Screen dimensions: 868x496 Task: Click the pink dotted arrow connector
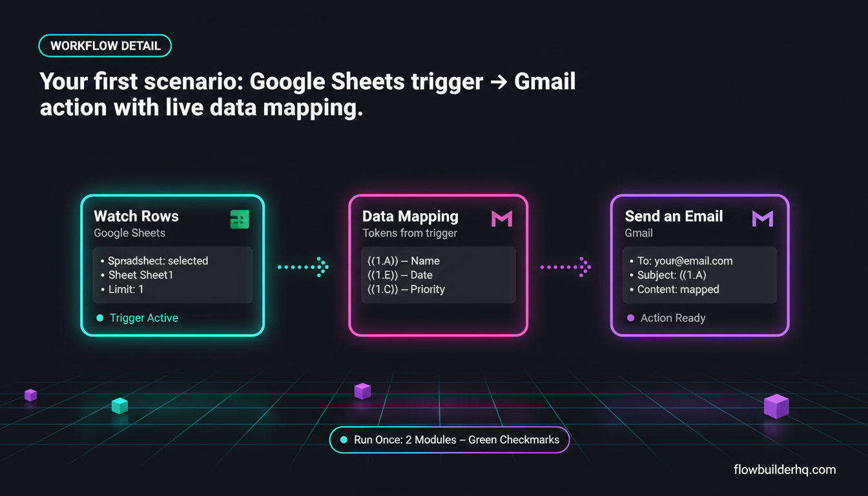pos(565,266)
